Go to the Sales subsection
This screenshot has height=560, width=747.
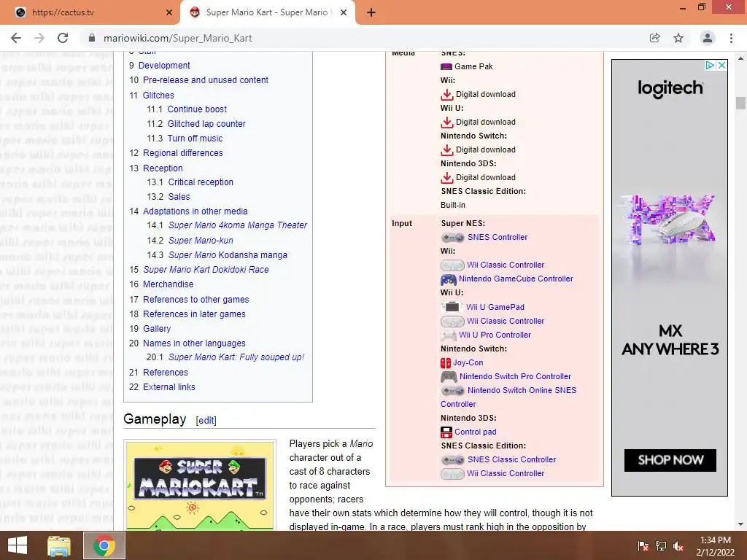(x=179, y=197)
